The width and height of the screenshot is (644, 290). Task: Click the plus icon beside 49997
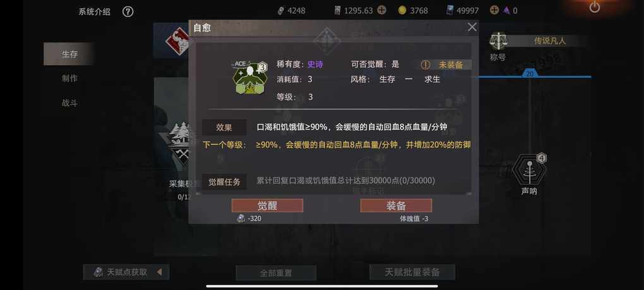click(494, 10)
